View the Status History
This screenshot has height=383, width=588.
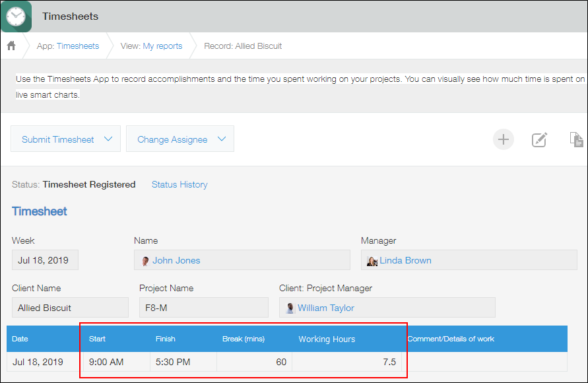tap(179, 184)
